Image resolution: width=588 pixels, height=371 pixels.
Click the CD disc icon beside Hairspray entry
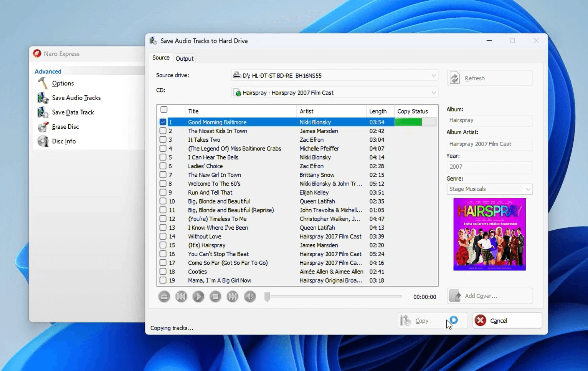click(238, 93)
